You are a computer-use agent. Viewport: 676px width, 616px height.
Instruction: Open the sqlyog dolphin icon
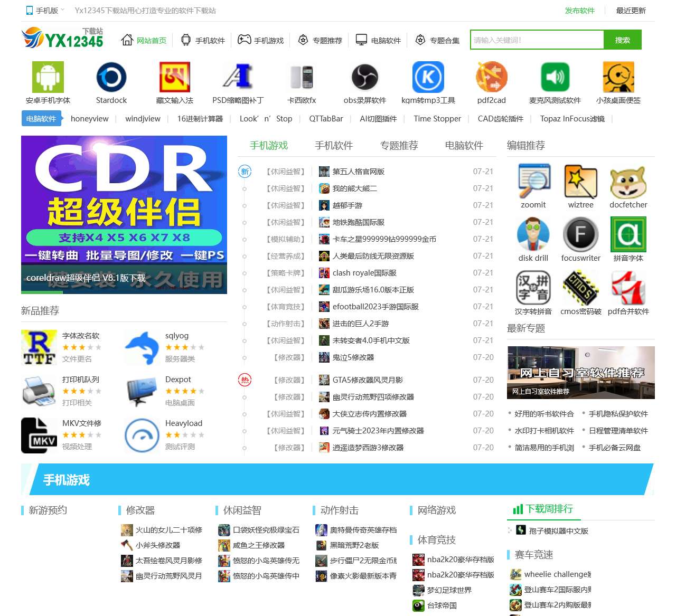click(x=142, y=348)
